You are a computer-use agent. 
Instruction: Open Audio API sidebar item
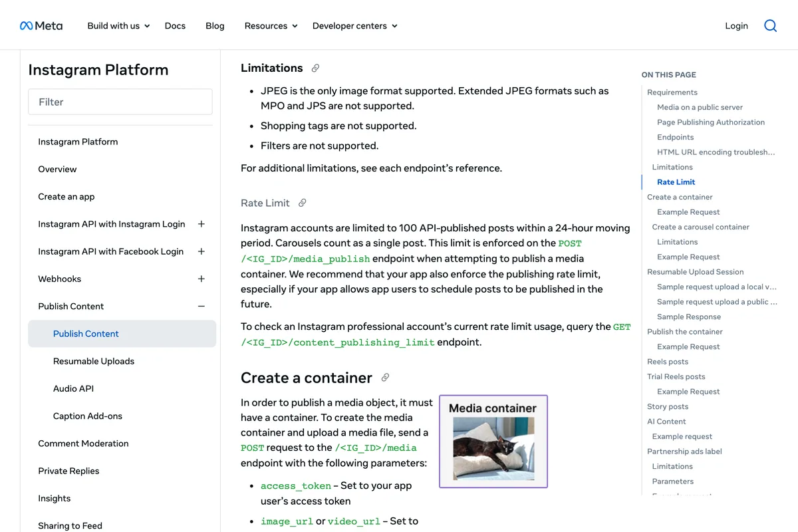[73, 388]
